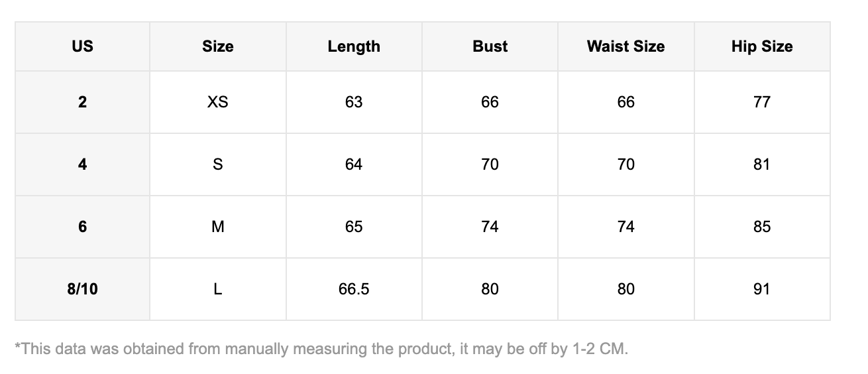This screenshot has height=374, width=868.
Task: Click the Size column header
Action: 218,46
